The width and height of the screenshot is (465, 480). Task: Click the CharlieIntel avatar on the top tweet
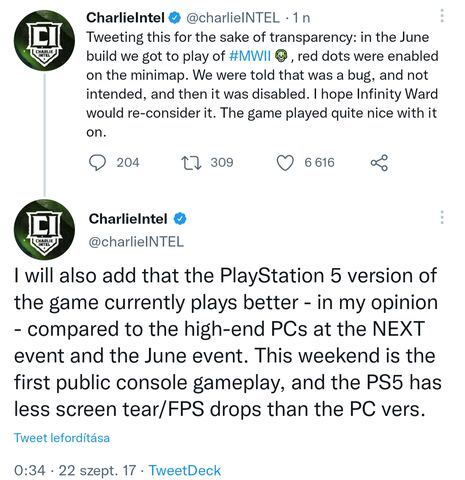tap(44, 40)
